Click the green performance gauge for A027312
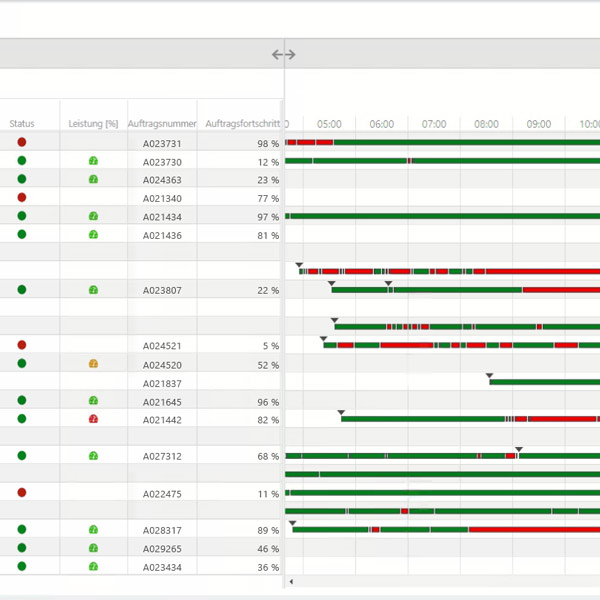The image size is (600, 600). click(x=93, y=456)
